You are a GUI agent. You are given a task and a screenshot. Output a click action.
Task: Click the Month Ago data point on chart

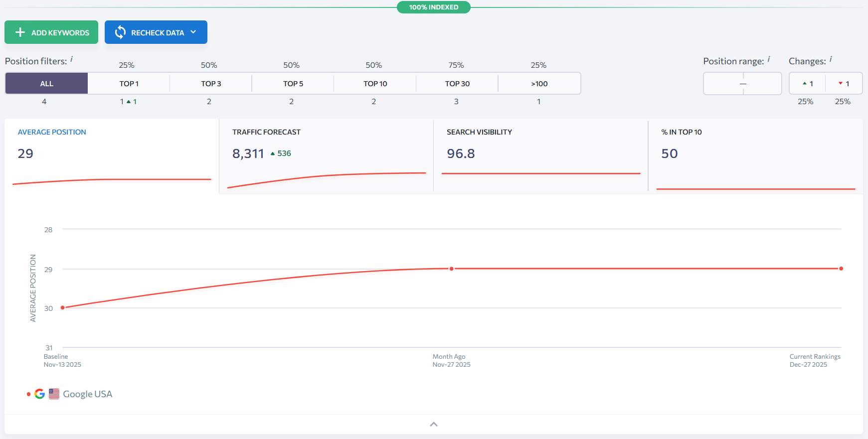[452, 269]
